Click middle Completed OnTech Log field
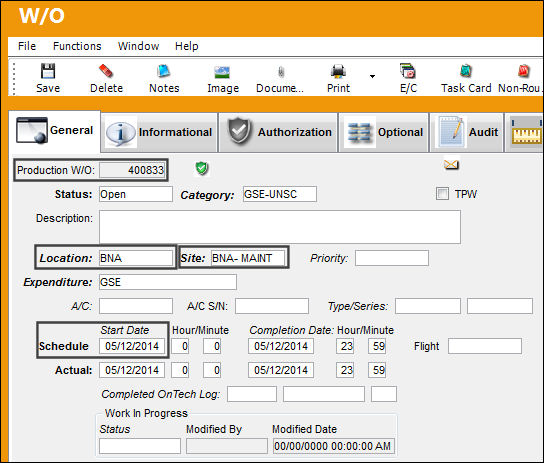The image size is (544, 463). pyautogui.click(x=324, y=394)
